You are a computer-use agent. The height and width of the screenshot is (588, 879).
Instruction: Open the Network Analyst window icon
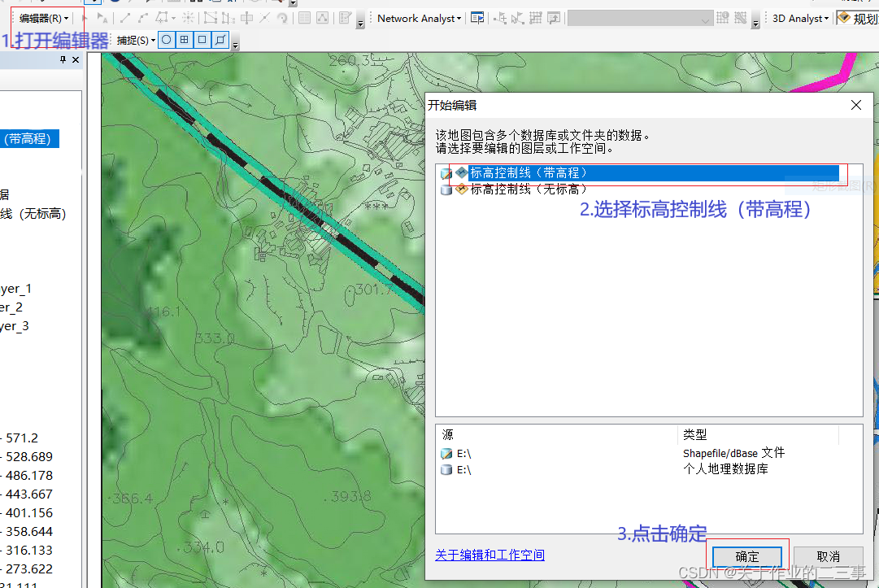point(477,18)
